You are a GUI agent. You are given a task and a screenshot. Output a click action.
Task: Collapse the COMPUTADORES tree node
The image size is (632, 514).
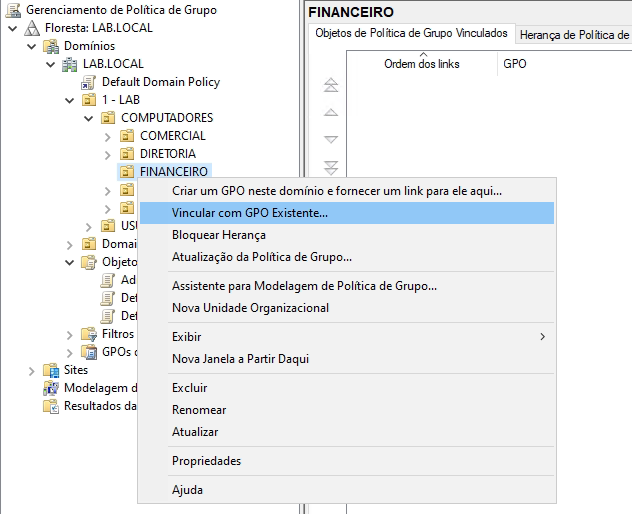coord(89,118)
